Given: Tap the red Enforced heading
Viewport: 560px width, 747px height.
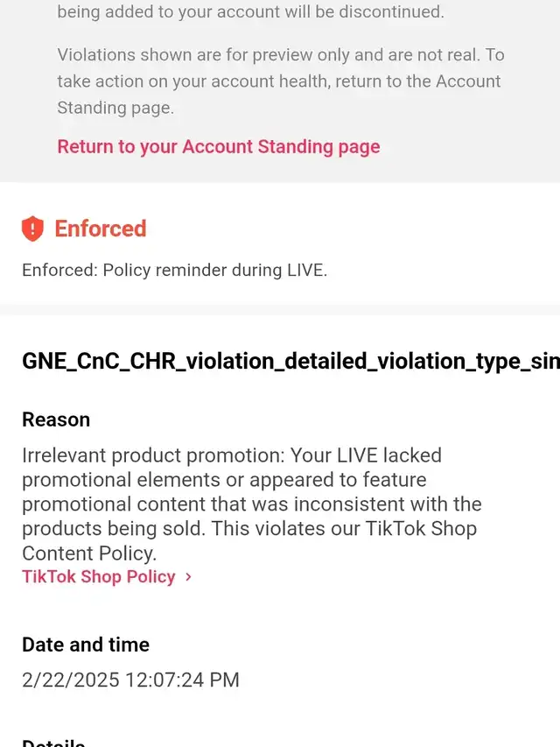Looking at the screenshot, I should pos(101,229).
